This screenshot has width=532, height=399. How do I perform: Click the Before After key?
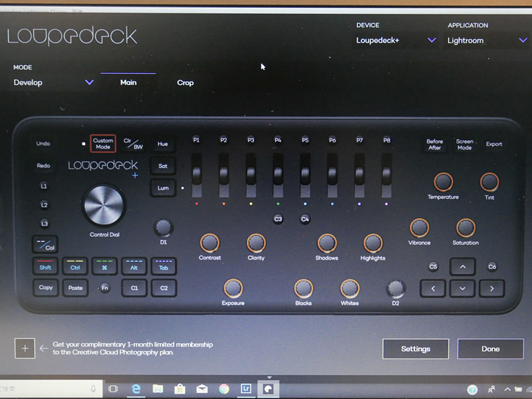[x=435, y=144]
